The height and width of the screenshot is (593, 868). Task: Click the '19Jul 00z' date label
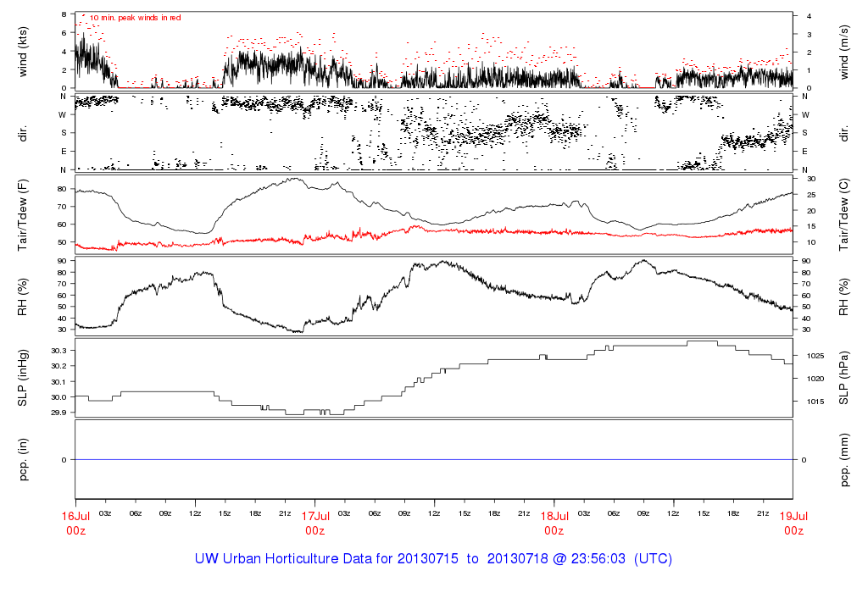pyautogui.click(x=793, y=524)
